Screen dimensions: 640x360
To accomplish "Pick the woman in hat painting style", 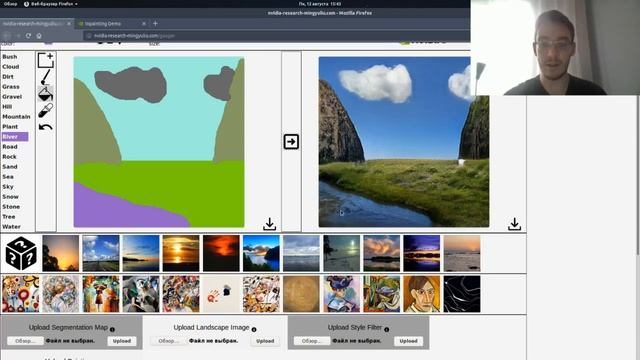I will 342,294.
